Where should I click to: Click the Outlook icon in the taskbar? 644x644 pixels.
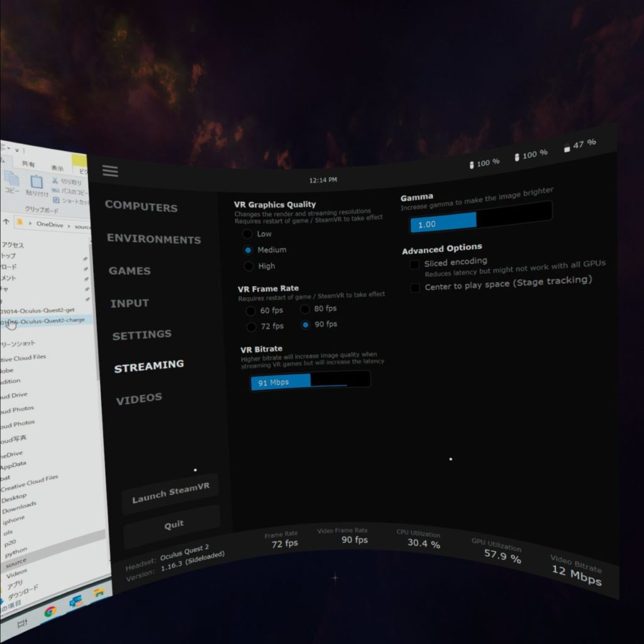click(x=76, y=602)
